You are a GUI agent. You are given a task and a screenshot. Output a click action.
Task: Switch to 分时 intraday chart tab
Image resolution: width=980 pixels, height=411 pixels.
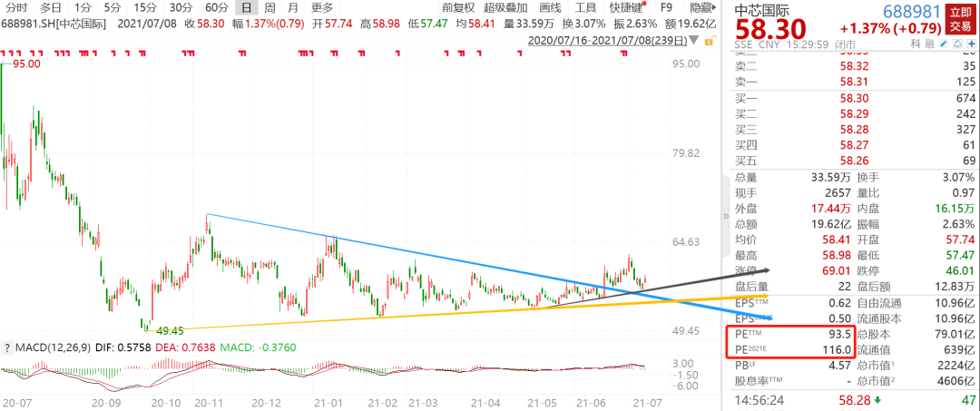[15, 8]
